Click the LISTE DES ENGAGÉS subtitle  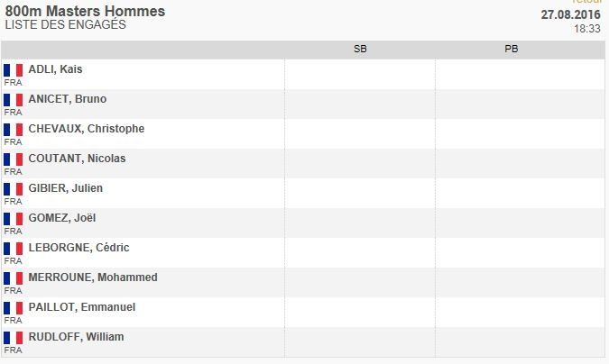(x=65, y=25)
